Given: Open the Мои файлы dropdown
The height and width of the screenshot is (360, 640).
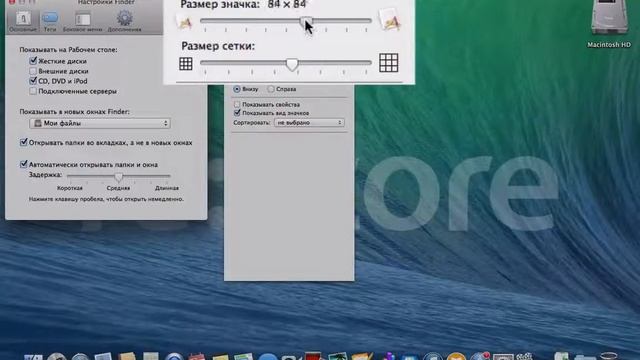Looking at the screenshot, I should point(100,123).
